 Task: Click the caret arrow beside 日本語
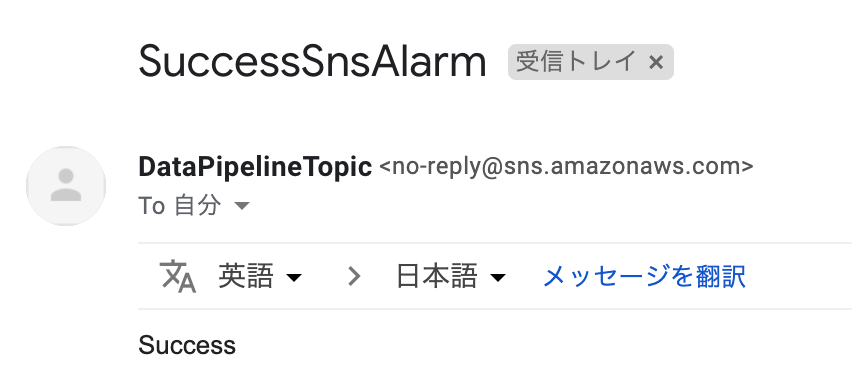point(498,278)
